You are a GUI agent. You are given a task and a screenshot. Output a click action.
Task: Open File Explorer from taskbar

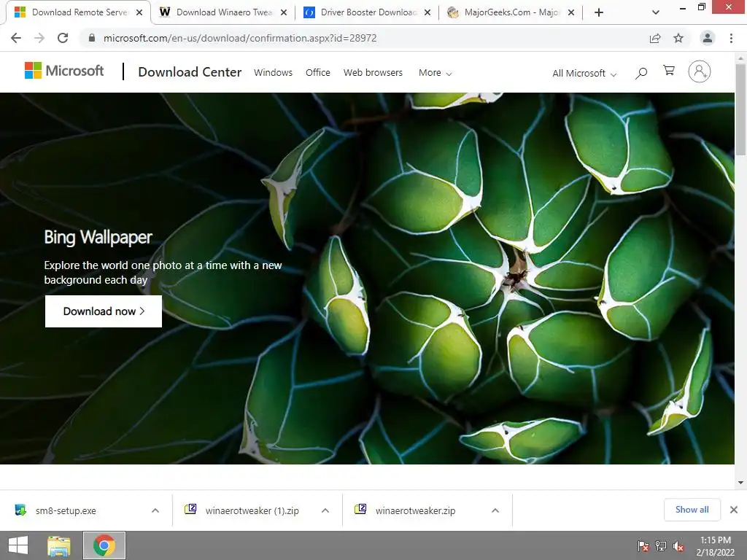pyautogui.click(x=59, y=545)
